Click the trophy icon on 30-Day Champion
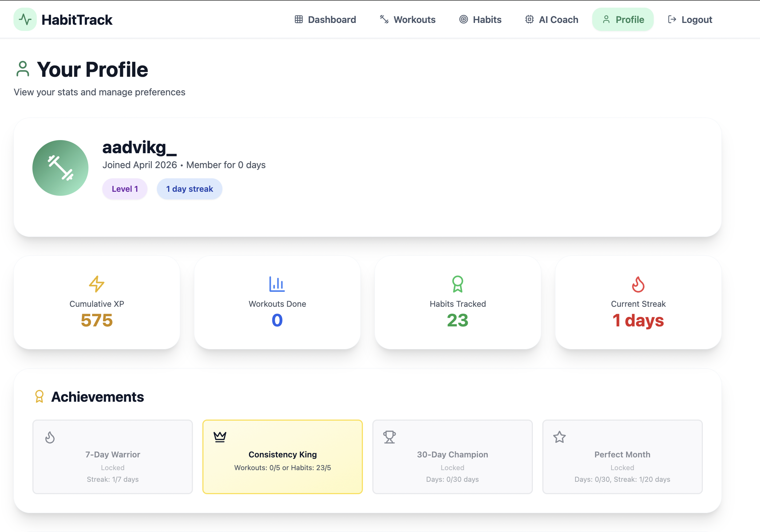Screen dimensions: 760x532 [x=389, y=437]
